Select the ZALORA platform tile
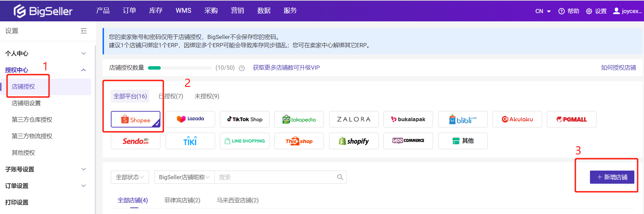This screenshot has width=644, height=214. (354, 119)
